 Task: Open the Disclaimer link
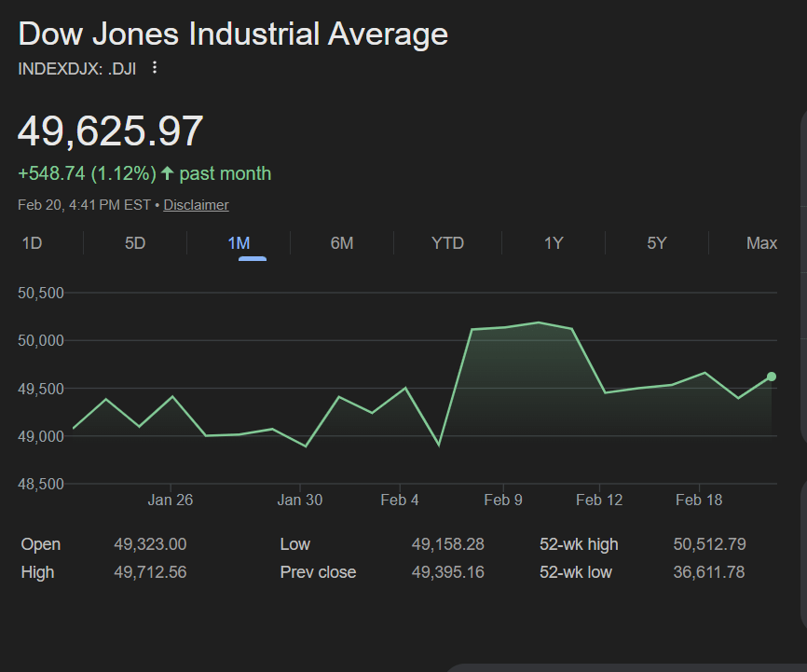(x=196, y=205)
